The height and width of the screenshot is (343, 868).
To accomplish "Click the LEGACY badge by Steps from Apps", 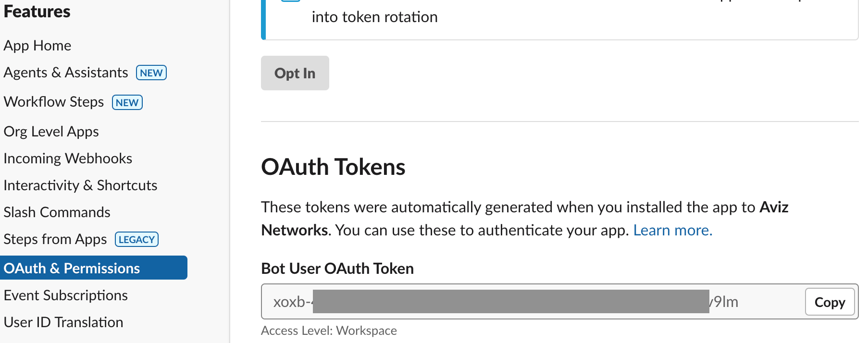I will tap(137, 240).
